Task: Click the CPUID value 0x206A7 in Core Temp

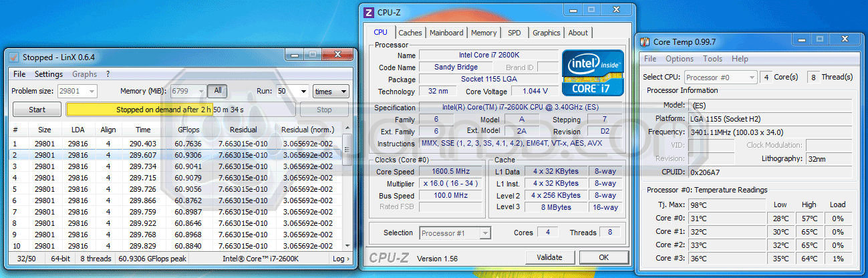Action: tap(771, 172)
